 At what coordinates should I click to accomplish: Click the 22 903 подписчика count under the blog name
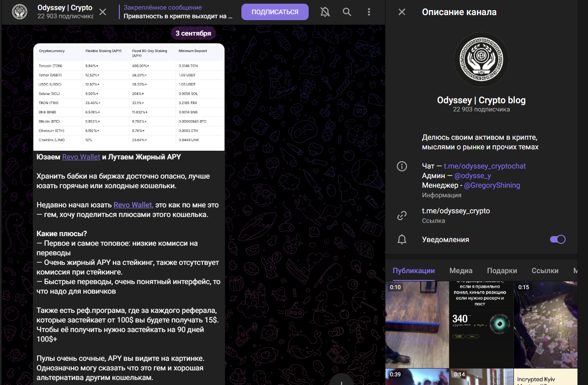coord(481,110)
